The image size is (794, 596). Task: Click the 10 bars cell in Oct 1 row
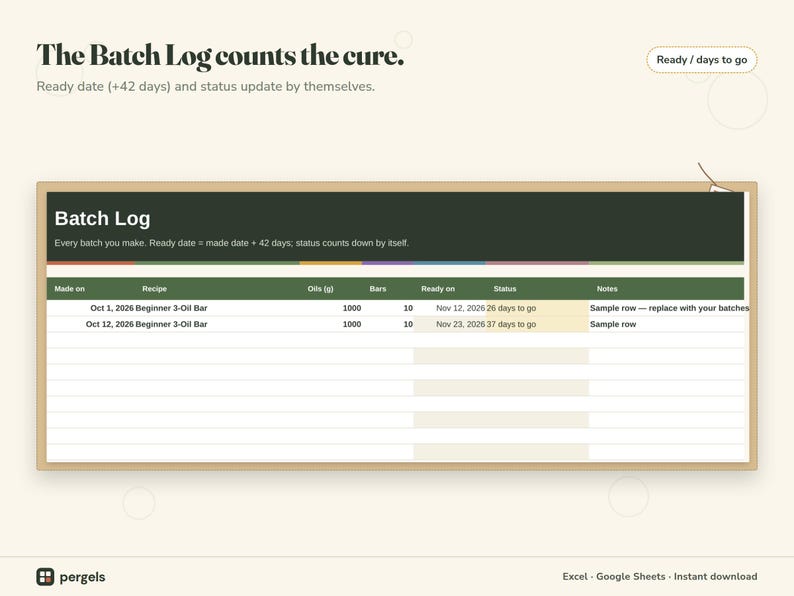pos(388,308)
